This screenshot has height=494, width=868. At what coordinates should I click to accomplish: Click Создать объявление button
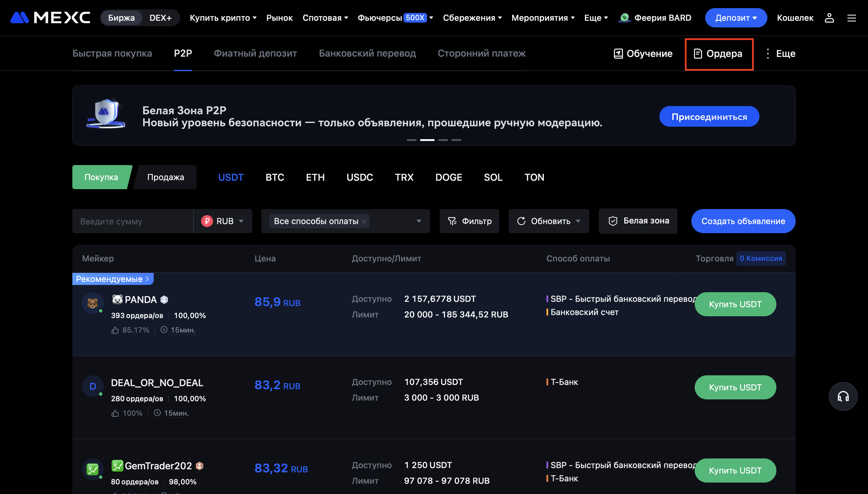tap(743, 221)
